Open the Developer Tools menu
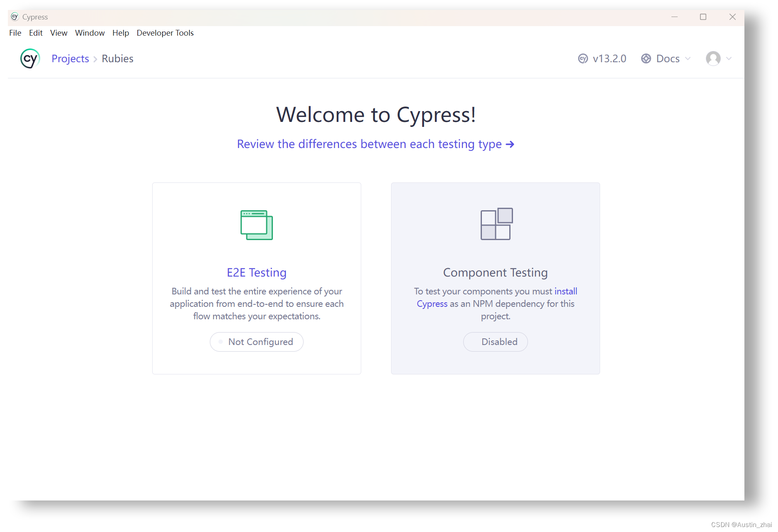 pos(165,33)
